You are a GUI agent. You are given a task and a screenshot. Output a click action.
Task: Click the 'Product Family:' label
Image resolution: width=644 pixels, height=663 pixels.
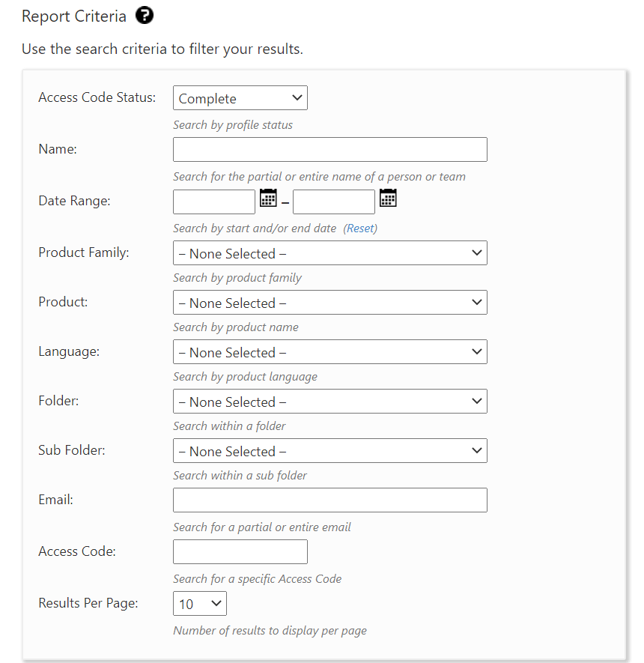84,253
